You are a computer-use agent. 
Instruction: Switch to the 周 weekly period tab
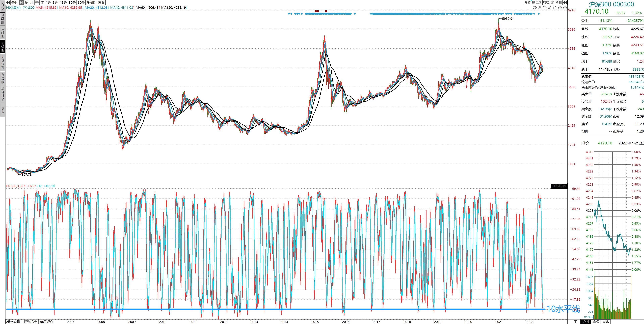pyautogui.click(x=26, y=3)
